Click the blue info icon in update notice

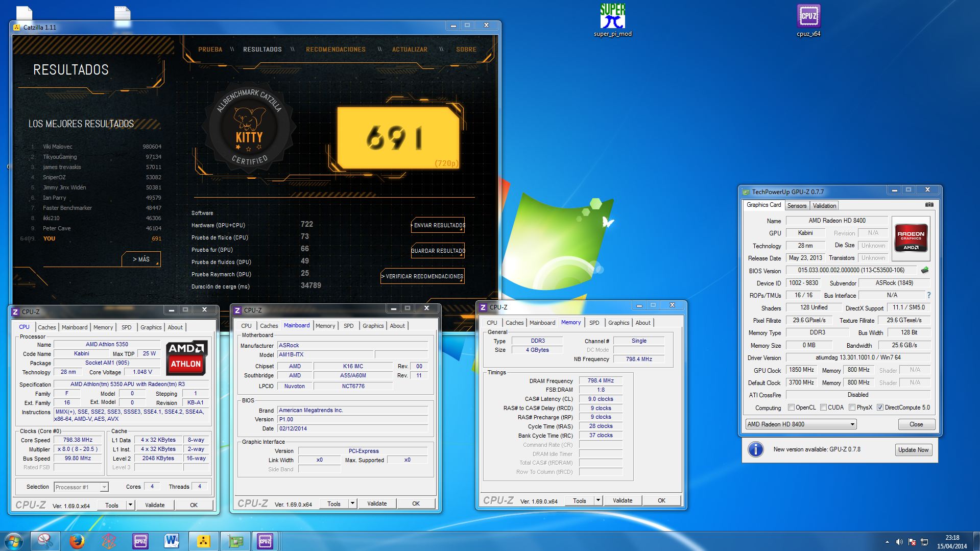(x=755, y=449)
